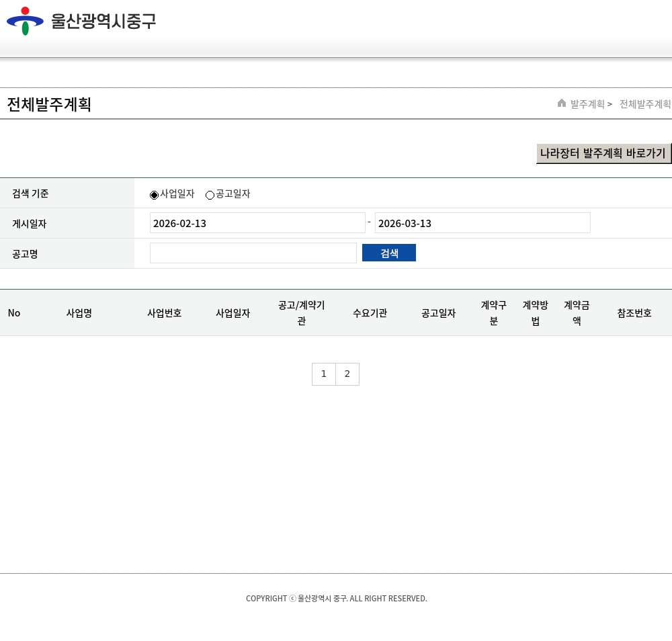Screen dimensions: 672x641
Task: Click the home icon in the breadcrumb
Action: coord(562,103)
